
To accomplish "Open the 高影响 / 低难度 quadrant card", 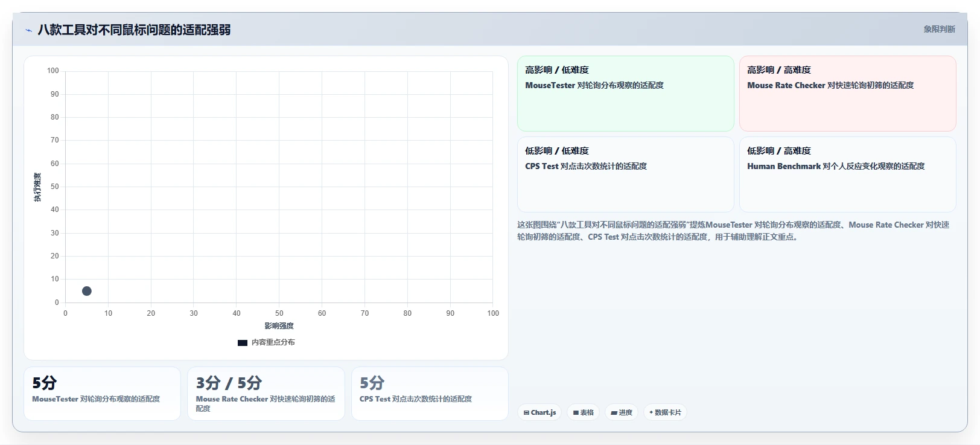I will pos(625,94).
